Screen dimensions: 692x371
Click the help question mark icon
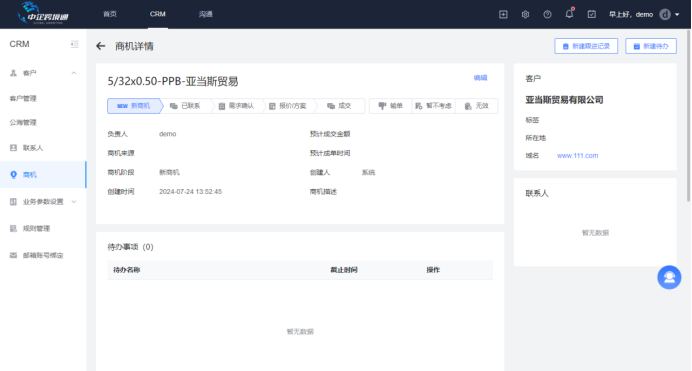547,15
